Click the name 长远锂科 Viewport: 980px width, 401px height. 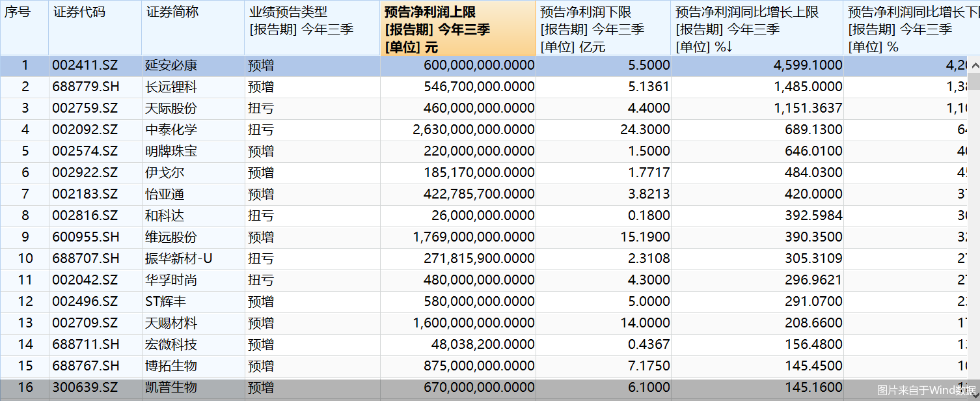(170, 87)
